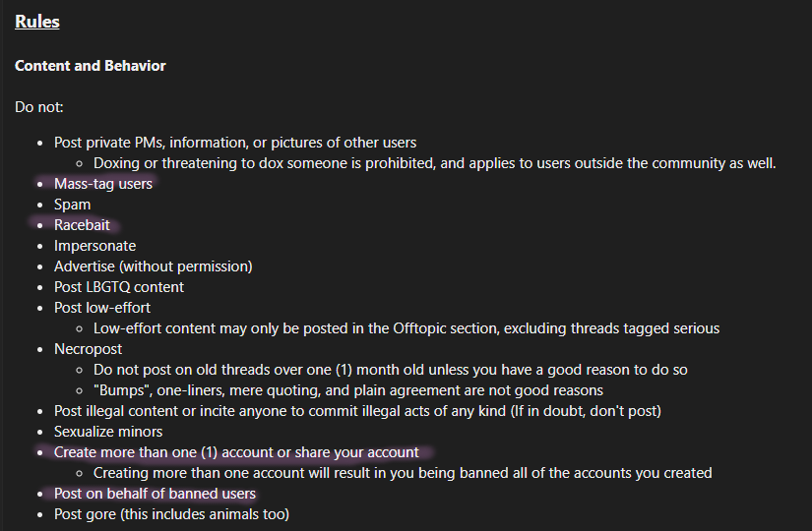The image size is (812, 531).
Task: Click the doxing prohibited sub-rule text
Action: (x=434, y=163)
